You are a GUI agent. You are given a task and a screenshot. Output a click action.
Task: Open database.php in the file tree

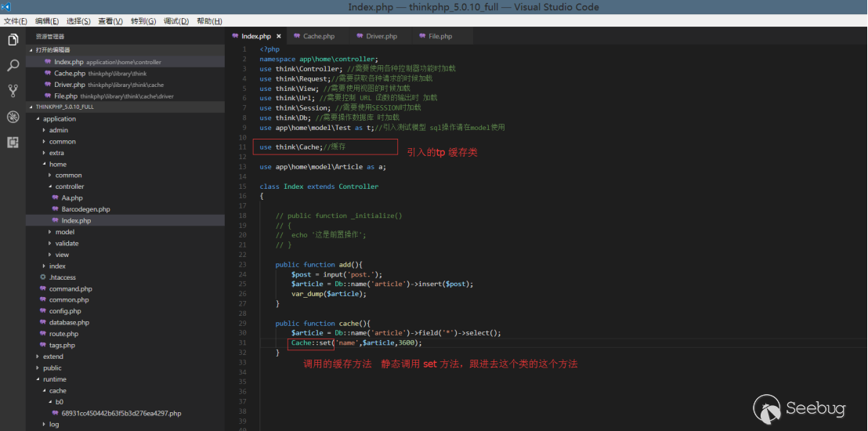click(125, 322)
